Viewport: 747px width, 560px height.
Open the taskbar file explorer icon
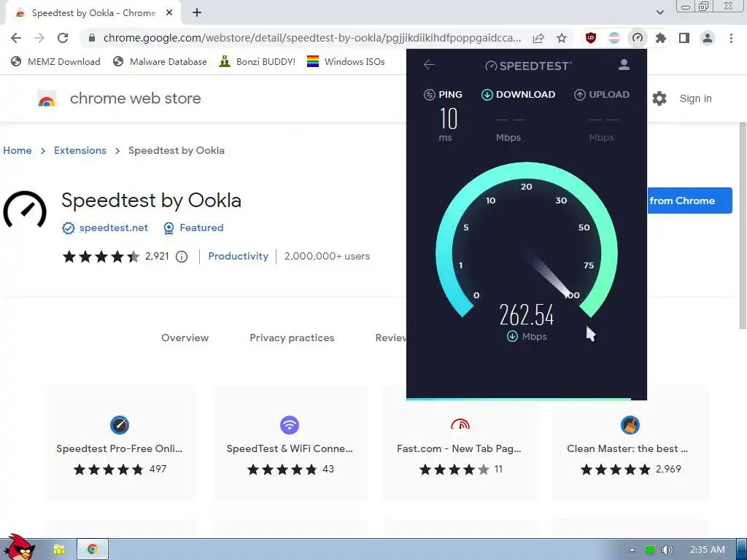pos(58,550)
